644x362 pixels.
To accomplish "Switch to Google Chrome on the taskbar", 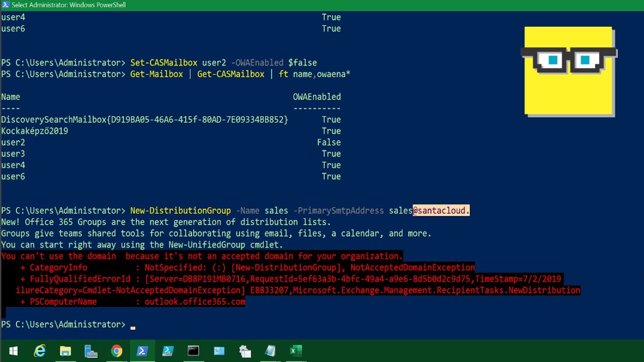I will click(117, 351).
